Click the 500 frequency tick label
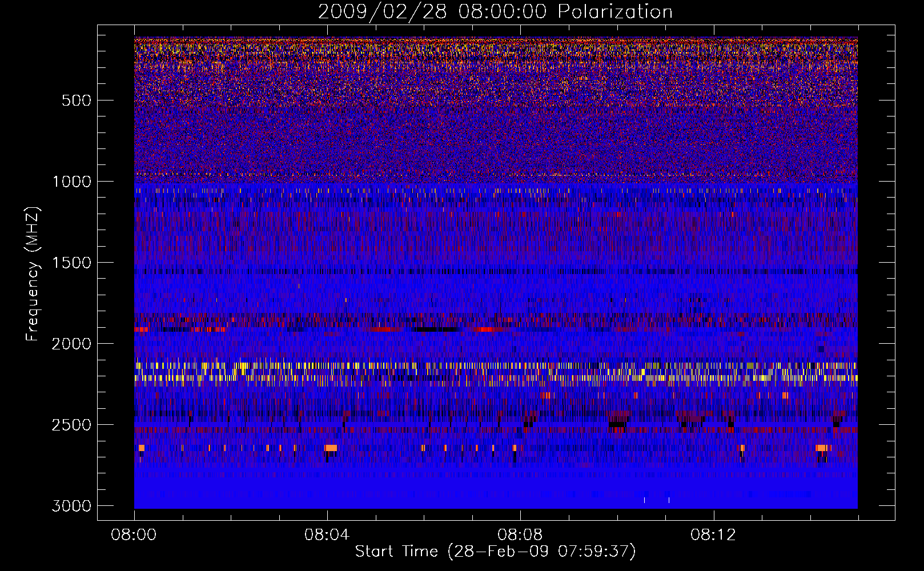The height and width of the screenshot is (571, 924). pyautogui.click(x=77, y=100)
